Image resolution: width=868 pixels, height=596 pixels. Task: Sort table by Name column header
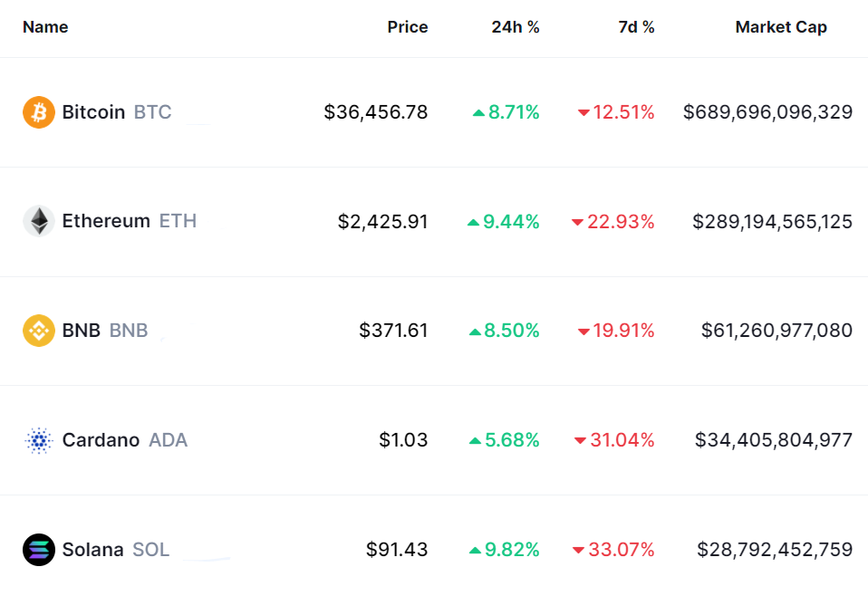(x=45, y=27)
